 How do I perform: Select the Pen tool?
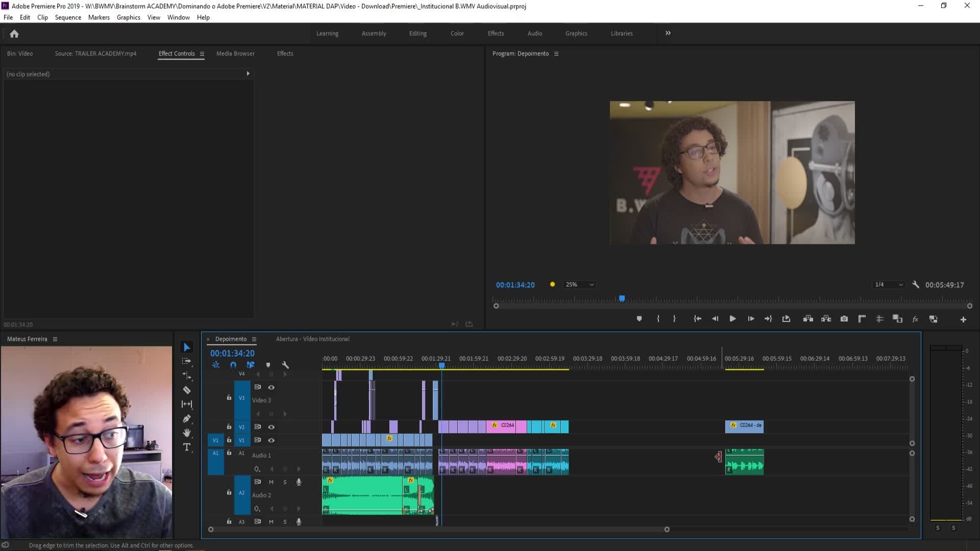tap(187, 418)
